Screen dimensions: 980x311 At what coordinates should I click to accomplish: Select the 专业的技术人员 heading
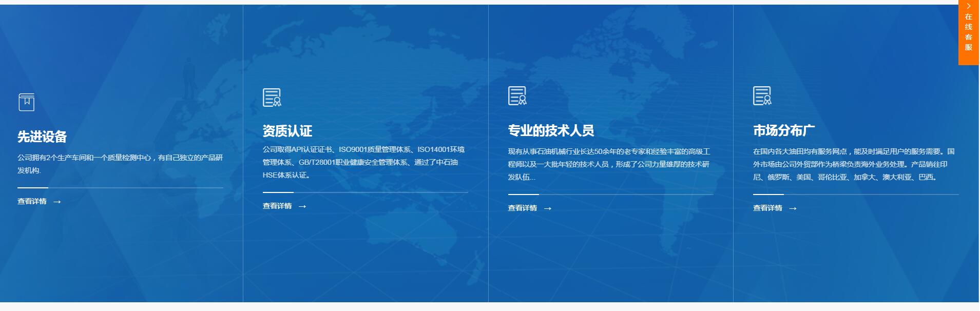pos(551,131)
